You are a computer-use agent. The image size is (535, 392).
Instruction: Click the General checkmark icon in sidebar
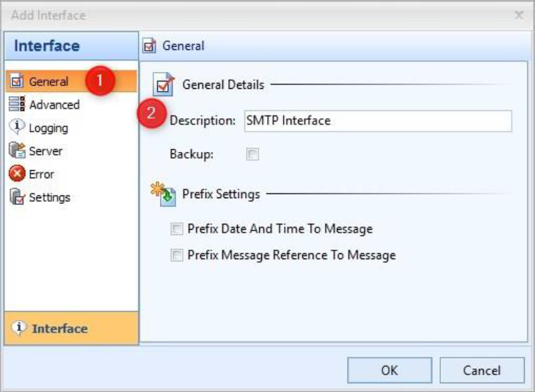pyautogui.click(x=18, y=81)
